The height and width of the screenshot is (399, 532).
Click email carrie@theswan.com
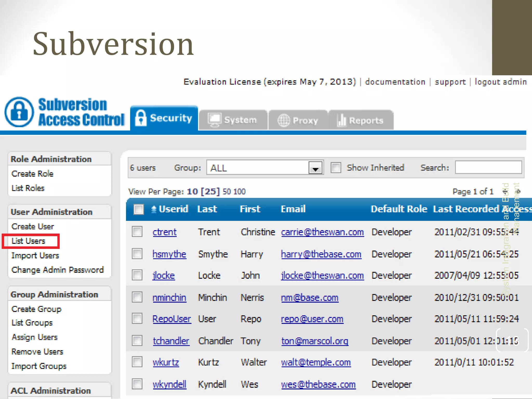[322, 232]
